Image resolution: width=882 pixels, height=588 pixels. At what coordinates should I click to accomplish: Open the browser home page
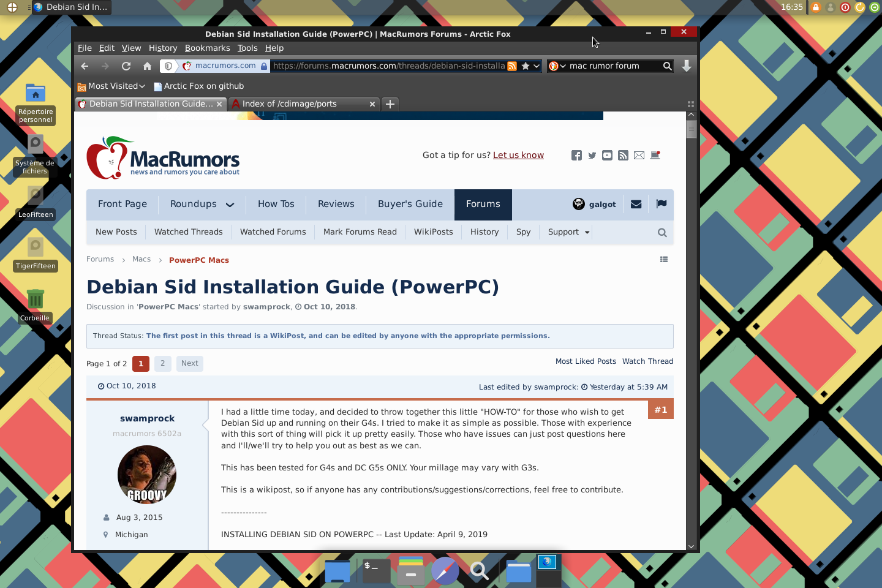coord(147,66)
